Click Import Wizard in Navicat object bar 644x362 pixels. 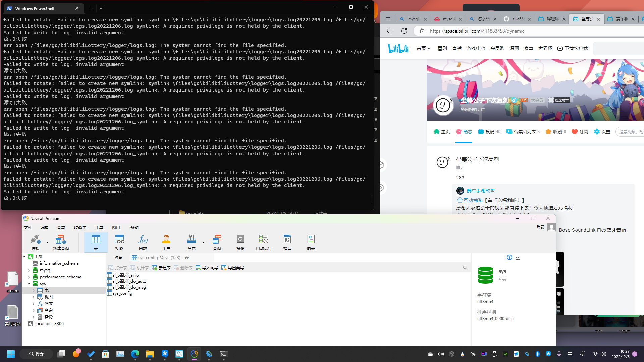pos(207,268)
